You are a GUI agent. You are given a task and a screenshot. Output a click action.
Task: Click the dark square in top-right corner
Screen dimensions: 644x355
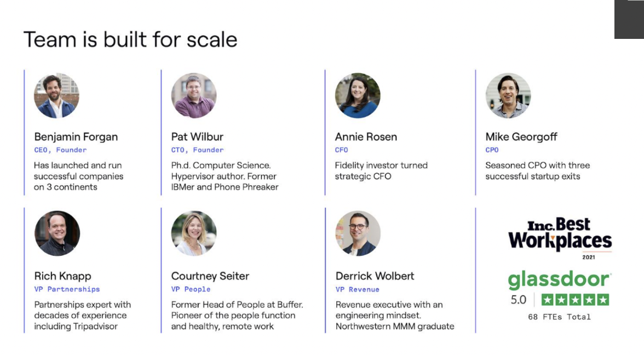[629, 20]
